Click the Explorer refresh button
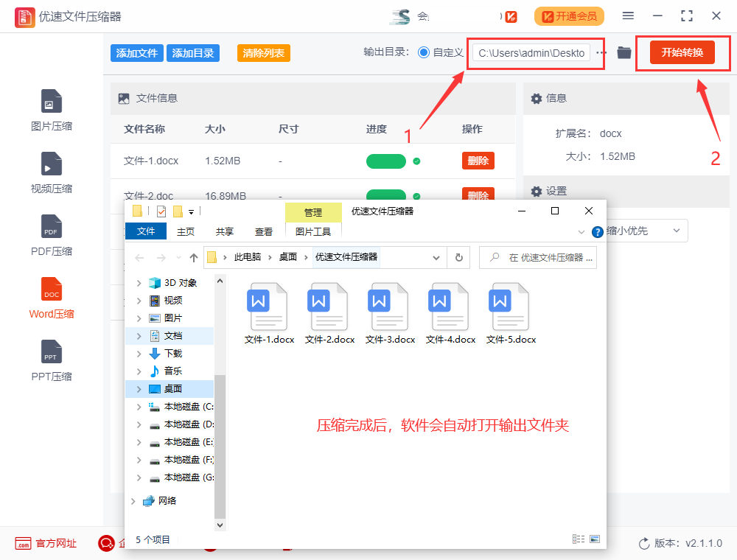This screenshot has width=737, height=560. [x=458, y=257]
